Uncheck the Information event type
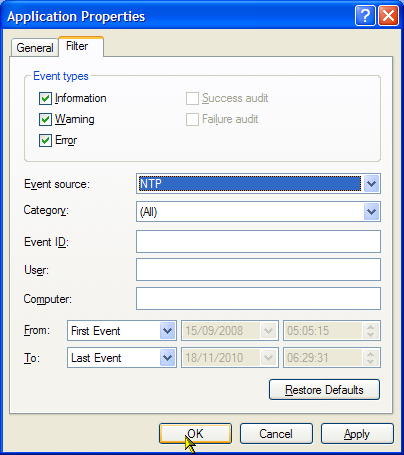 tap(45, 98)
